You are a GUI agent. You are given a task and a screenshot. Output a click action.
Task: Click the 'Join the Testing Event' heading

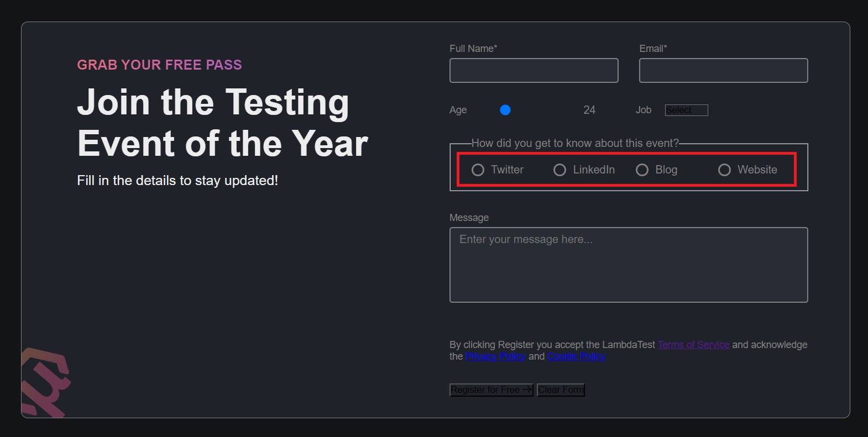(222, 123)
